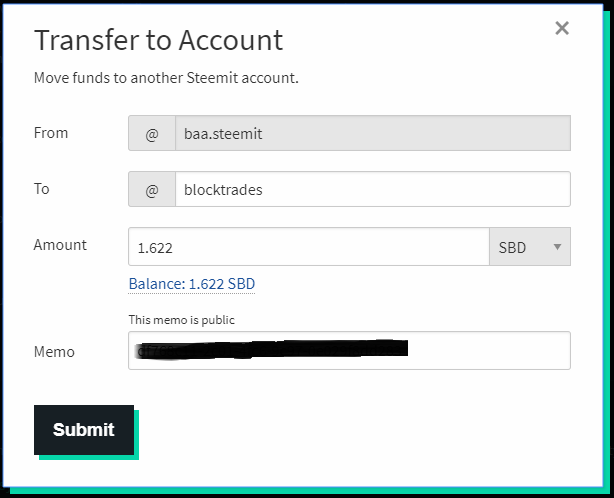
Task: Click the Amount field showing 1.622
Action: (308, 247)
